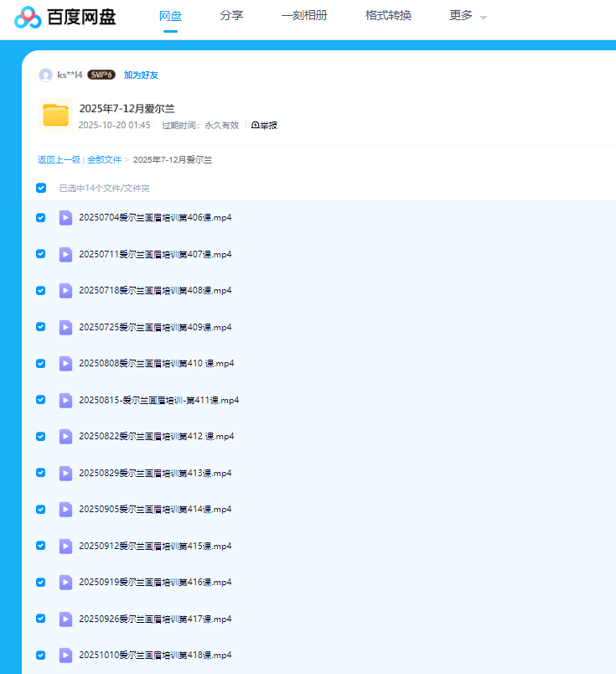Uncheck the 20250822 lesson 412 file
This screenshot has width=616, height=674.
point(41,436)
